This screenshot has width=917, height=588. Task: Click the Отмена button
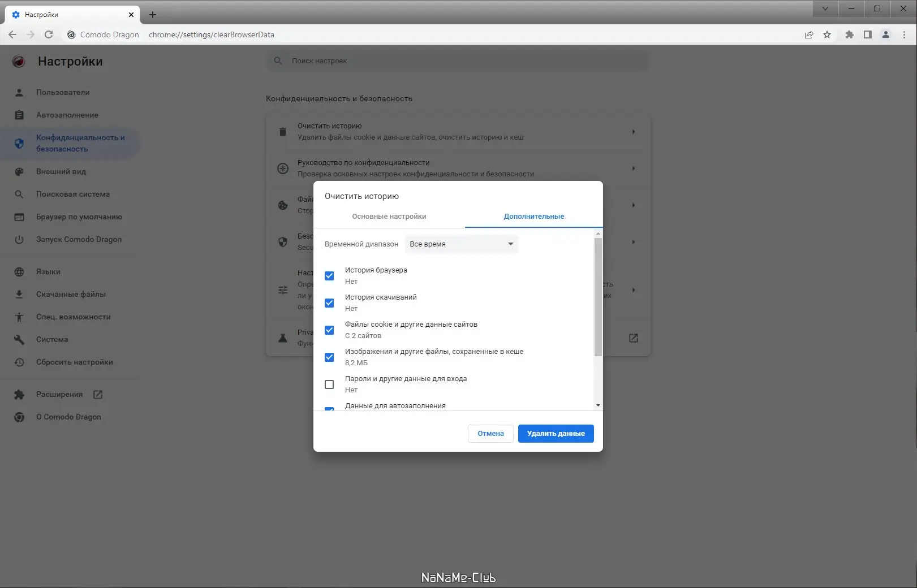tap(490, 434)
